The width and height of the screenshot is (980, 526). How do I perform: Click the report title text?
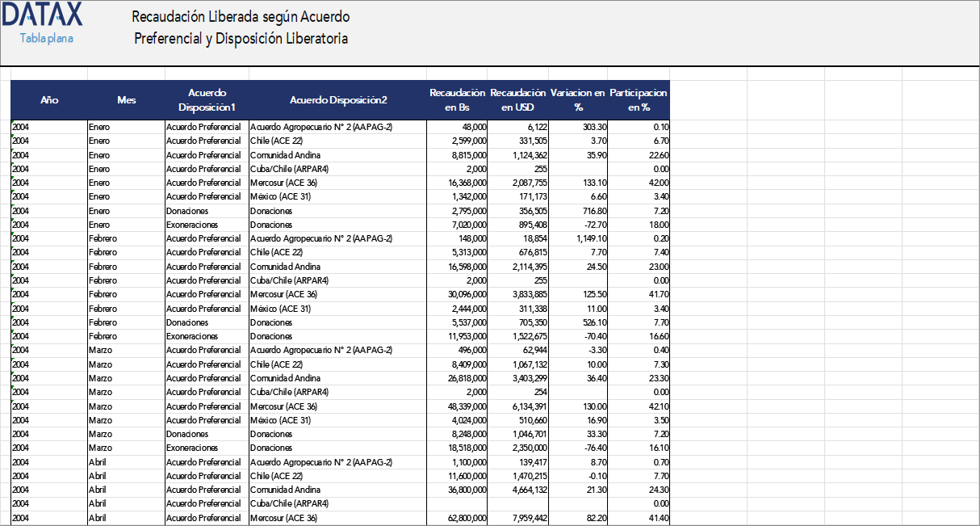coord(241,27)
